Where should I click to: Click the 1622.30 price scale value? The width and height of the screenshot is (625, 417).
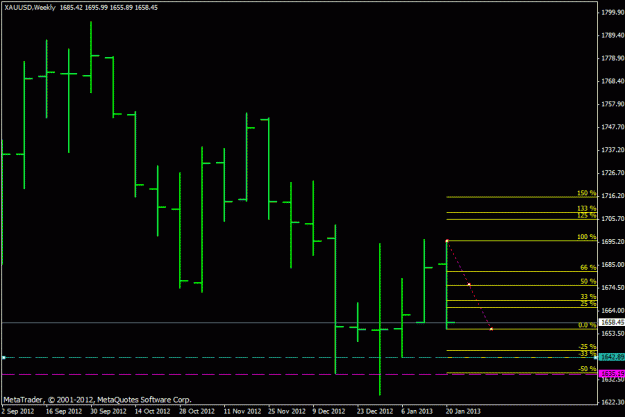pyautogui.click(x=612, y=402)
